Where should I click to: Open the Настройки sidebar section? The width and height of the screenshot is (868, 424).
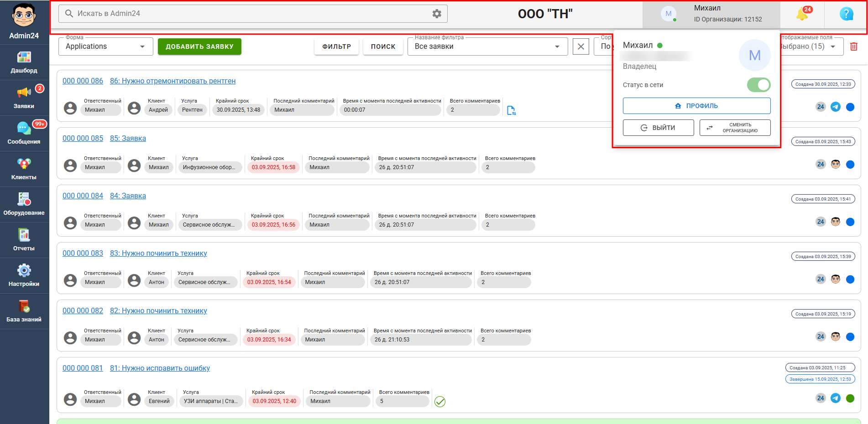[24, 276]
